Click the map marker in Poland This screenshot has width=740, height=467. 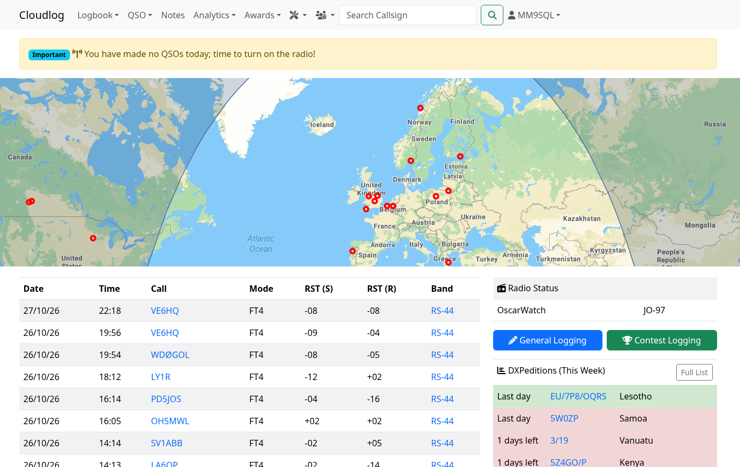click(x=436, y=196)
